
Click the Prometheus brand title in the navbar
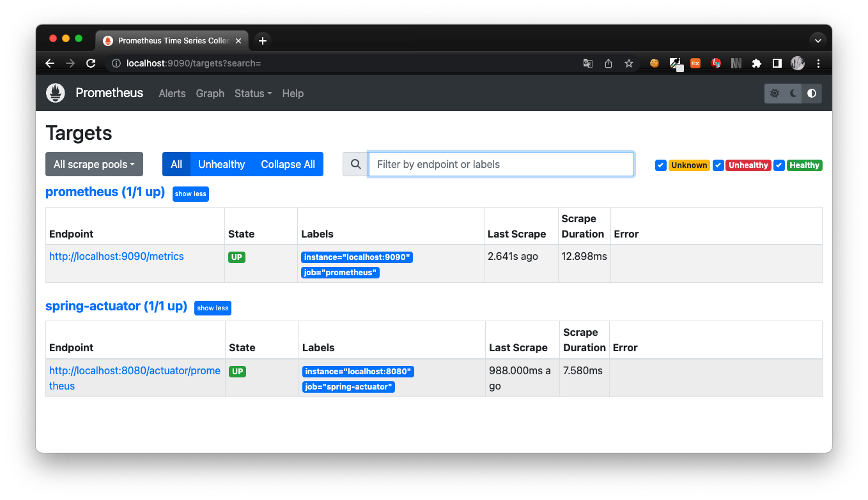(109, 93)
